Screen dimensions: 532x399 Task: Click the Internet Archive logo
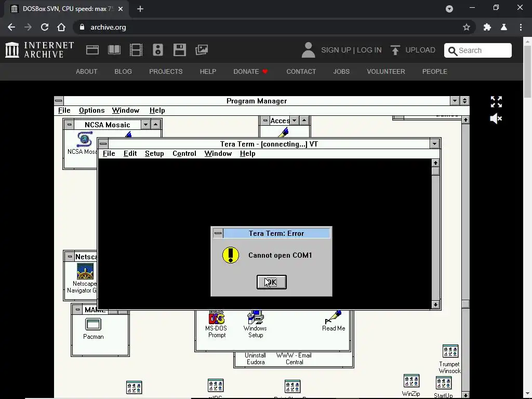click(39, 50)
